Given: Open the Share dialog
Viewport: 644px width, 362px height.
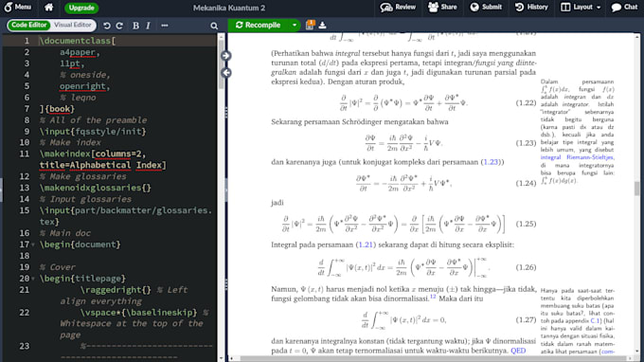Looking at the screenshot, I should pos(442,7).
